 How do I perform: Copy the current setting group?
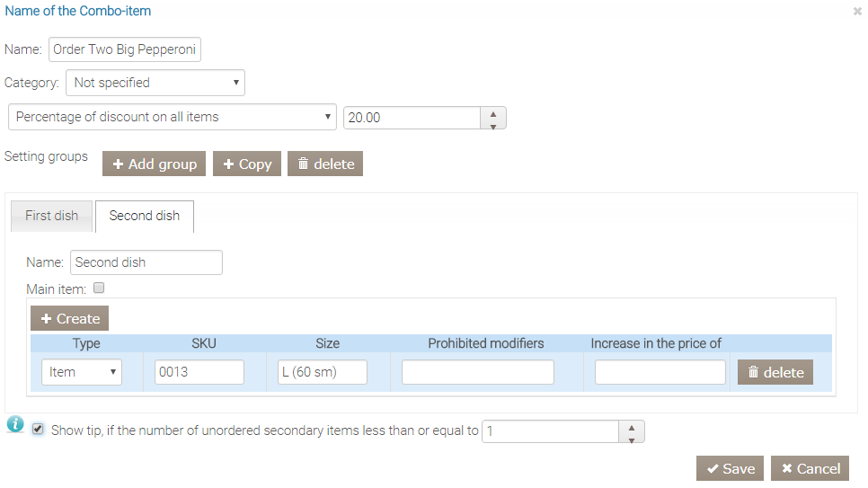pos(247,164)
